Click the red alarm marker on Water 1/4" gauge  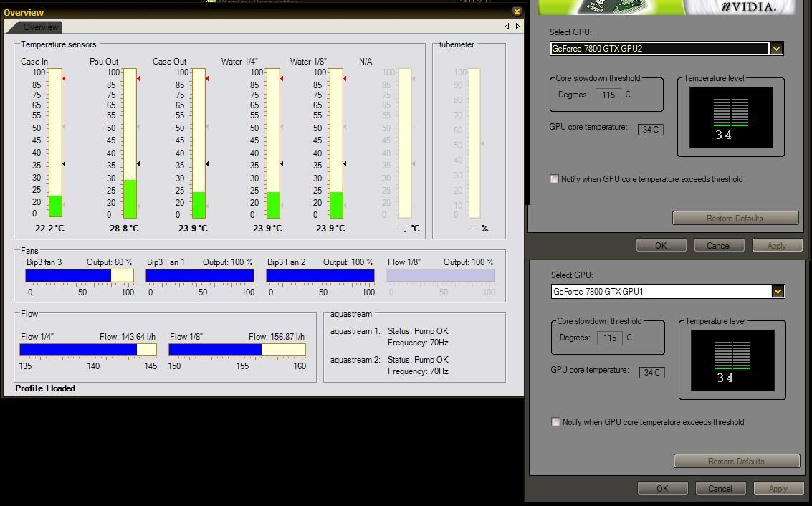point(282,78)
